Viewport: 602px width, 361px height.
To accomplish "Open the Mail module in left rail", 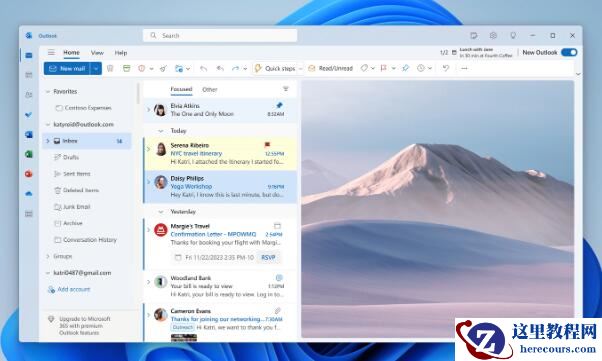I will tap(29, 55).
